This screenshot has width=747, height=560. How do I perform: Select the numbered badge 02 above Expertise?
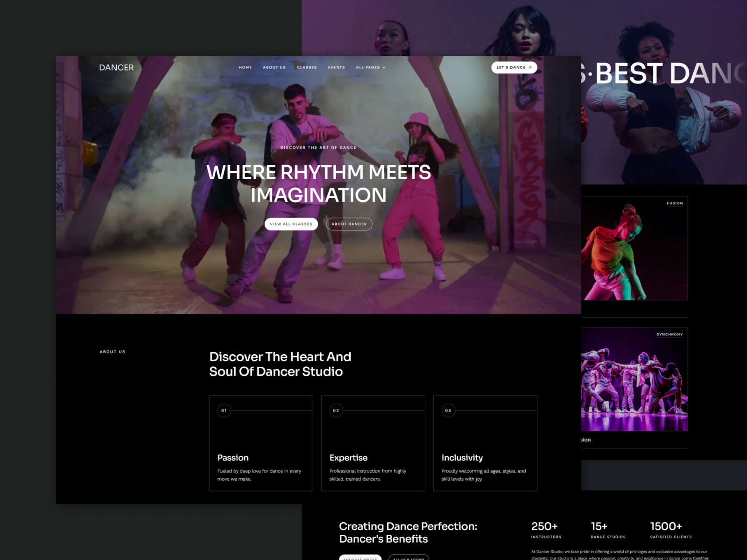coord(336,411)
